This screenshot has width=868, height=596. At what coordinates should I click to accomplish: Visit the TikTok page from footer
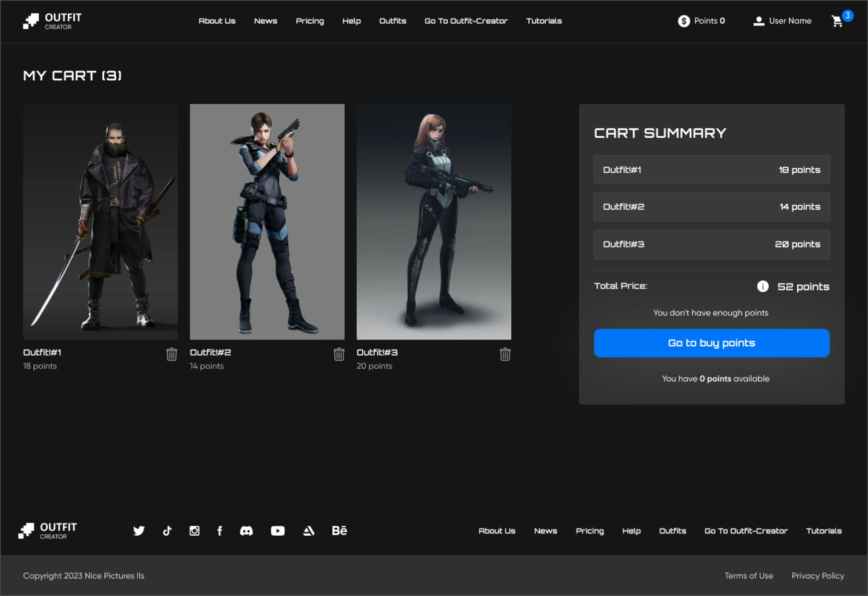pos(167,531)
